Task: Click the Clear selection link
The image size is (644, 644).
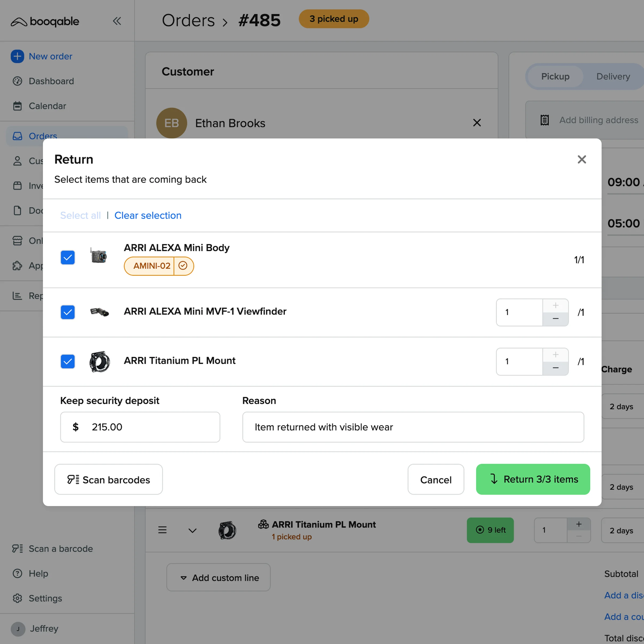Action: tap(148, 215)
